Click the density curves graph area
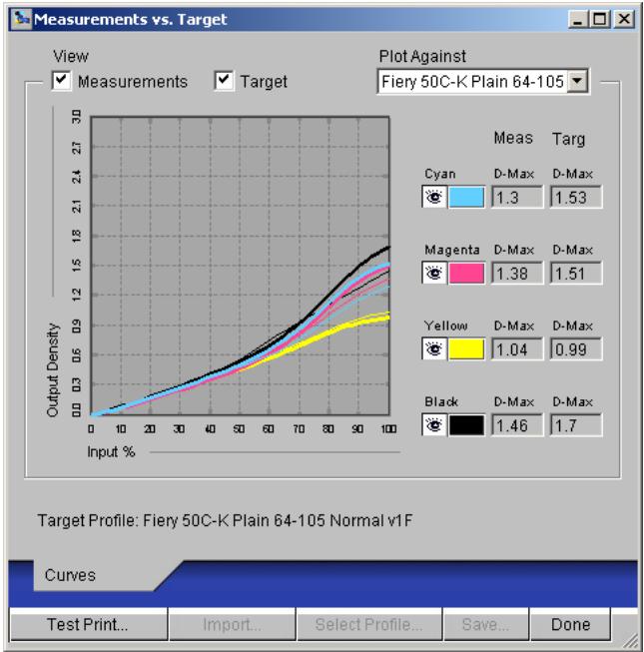The height and width of the screenshot is (652, 644). 240,266
